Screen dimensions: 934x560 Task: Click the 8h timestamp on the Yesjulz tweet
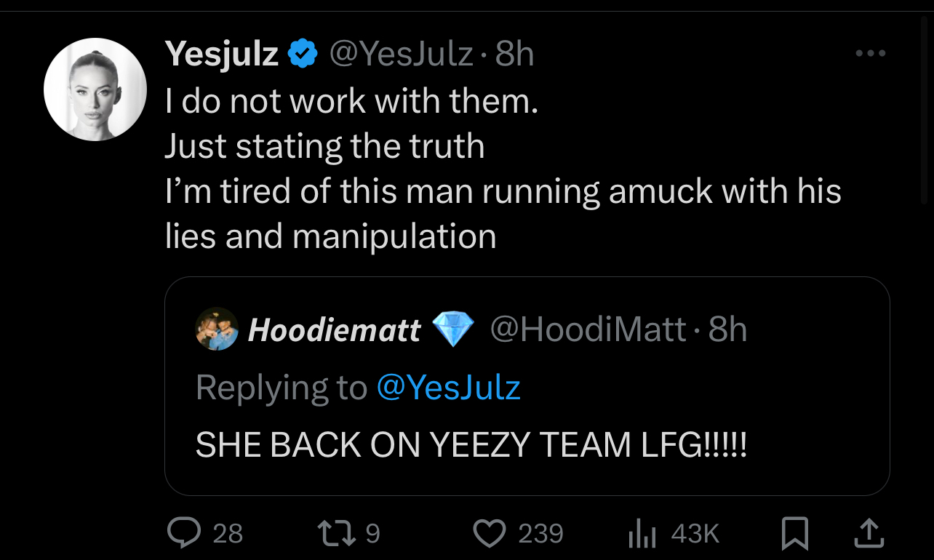pos(515,55)
